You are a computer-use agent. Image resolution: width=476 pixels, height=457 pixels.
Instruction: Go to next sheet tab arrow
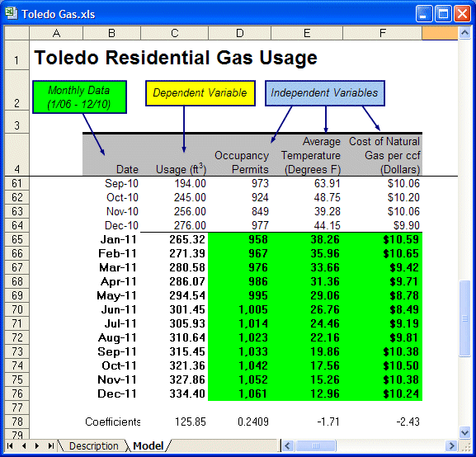37,445
